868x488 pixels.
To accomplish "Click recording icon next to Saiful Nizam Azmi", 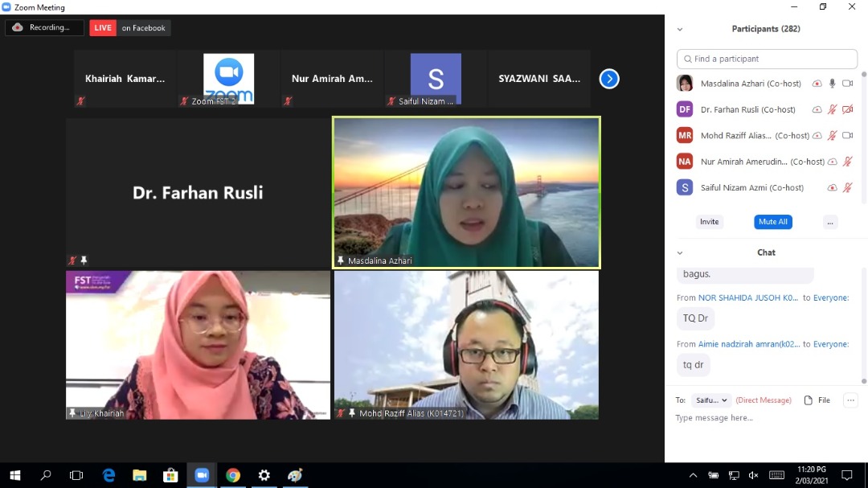I will [832, 187].
